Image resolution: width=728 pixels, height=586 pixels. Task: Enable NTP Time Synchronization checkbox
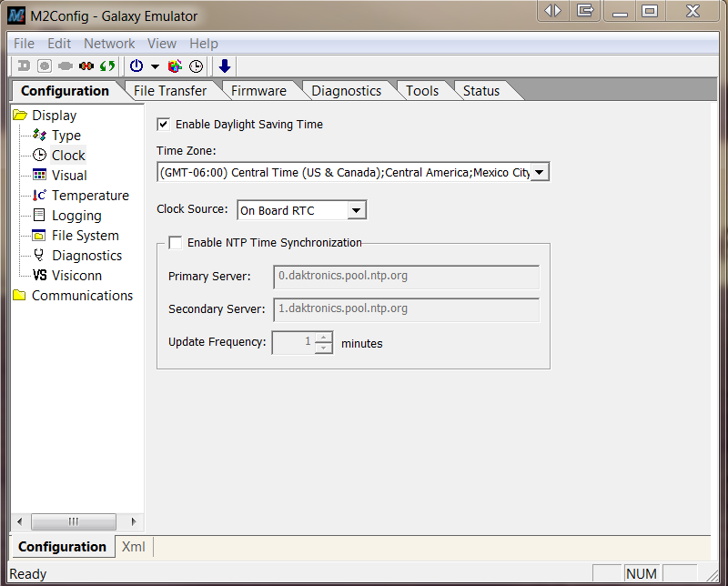(x=176, y=243)
